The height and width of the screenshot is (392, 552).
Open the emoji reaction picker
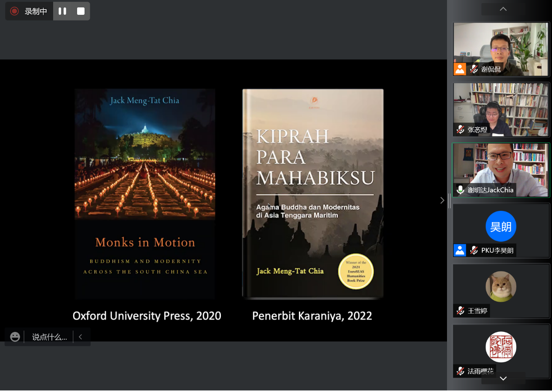point(15,337)
